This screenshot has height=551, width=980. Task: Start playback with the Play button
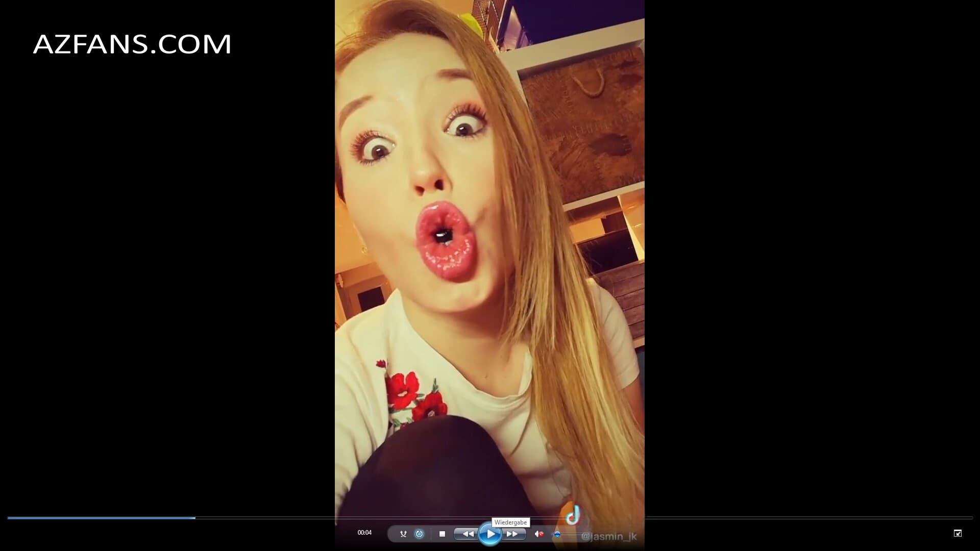click(490, 534)
